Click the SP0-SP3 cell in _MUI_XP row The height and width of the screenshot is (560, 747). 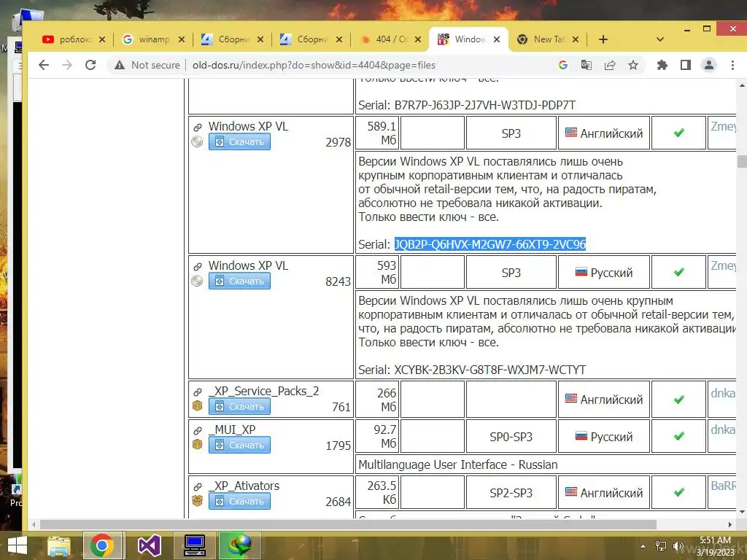[511, 437]
